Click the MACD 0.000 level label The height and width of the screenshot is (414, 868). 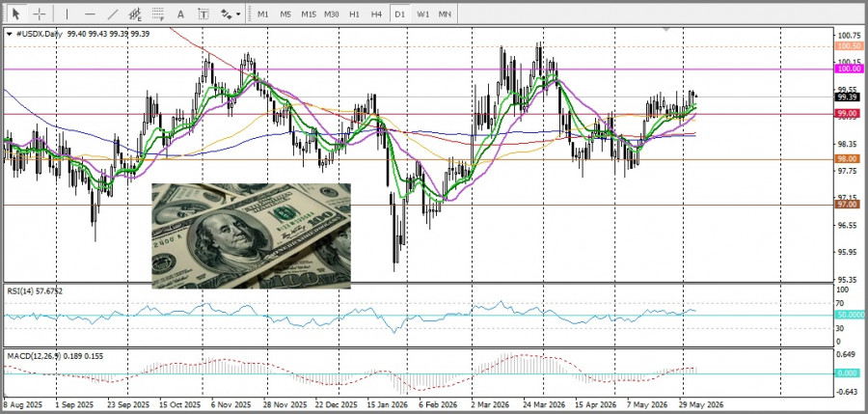point(848,373)
